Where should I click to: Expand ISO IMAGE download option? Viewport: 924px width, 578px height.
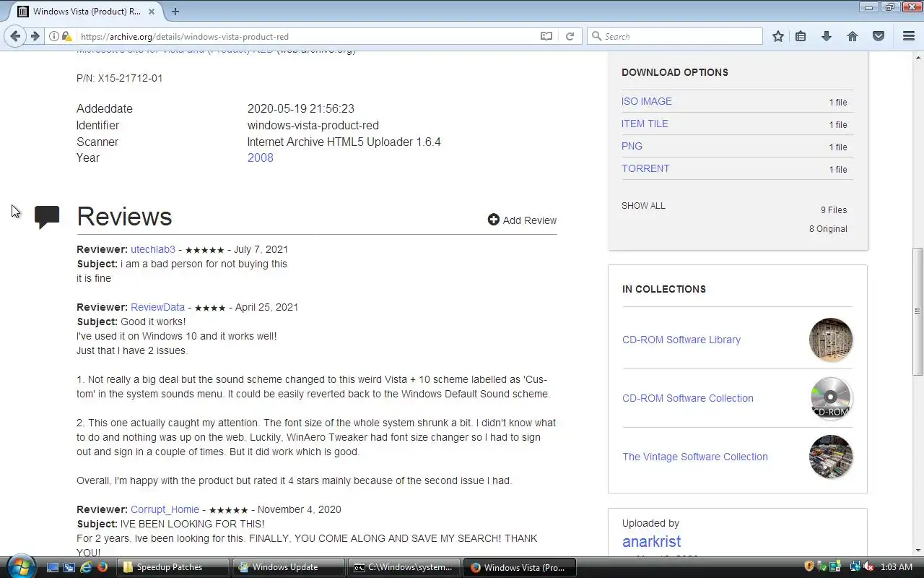pyautogui.click(x=647, y=101)
